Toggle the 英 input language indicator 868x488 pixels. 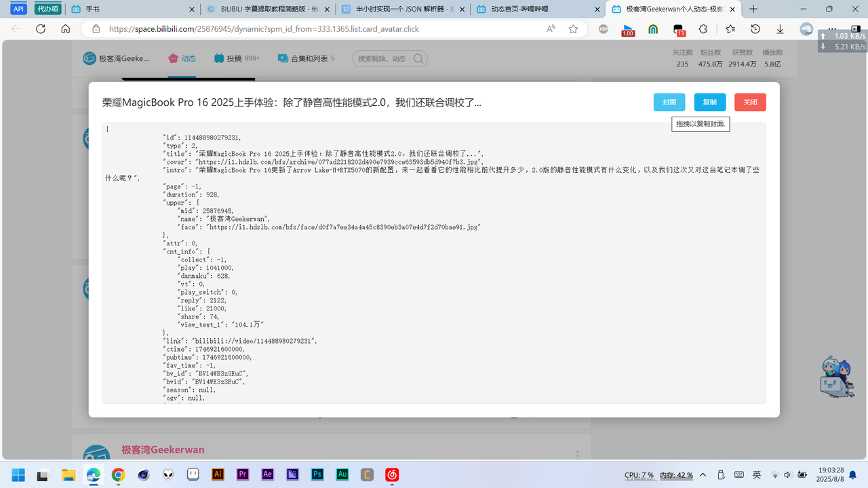pos(757,475)
